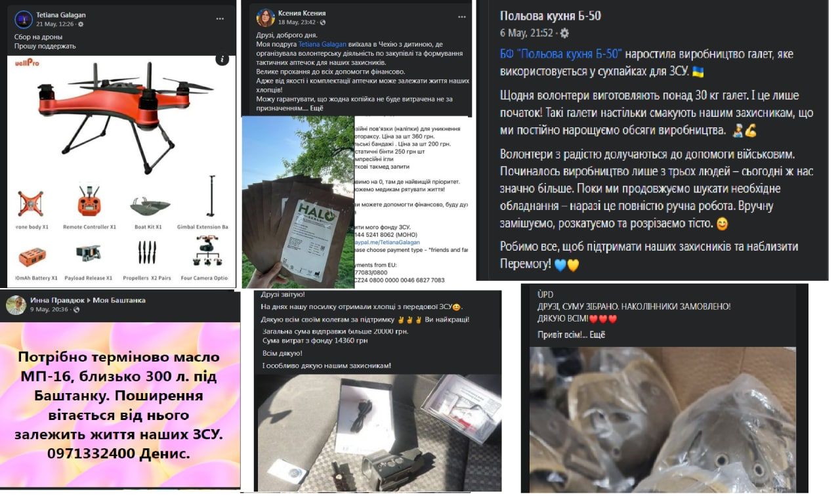Open the Моя Баштанка group link
The width and height of the screenshot is (840, 504).
pyautogui.click(x=119, y=300)
